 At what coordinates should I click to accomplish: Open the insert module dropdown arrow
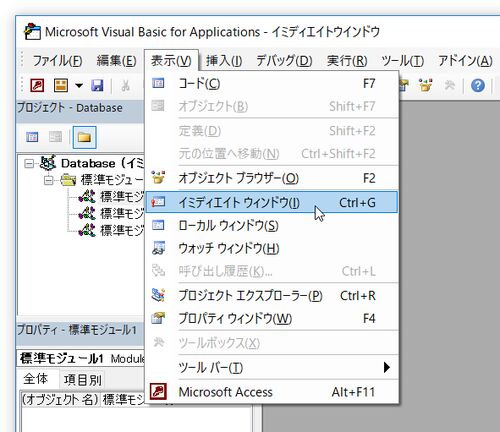(x=79, y=86)
